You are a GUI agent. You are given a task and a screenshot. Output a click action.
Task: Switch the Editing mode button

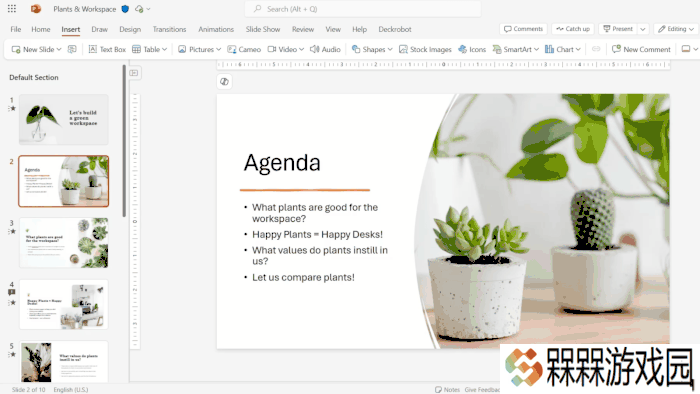point(676,29)
